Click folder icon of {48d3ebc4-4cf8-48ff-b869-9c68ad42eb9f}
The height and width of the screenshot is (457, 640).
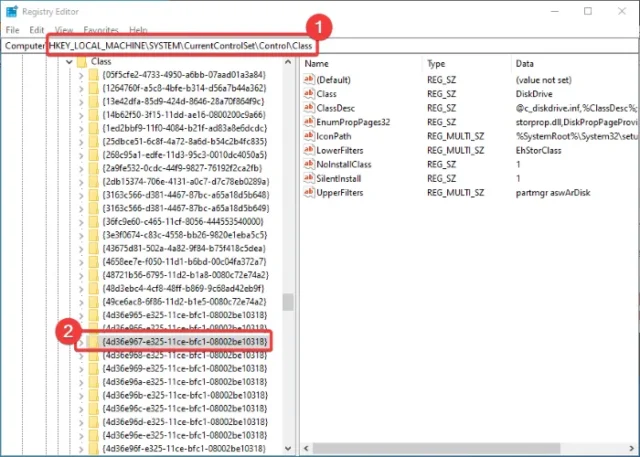click(94, 289)
